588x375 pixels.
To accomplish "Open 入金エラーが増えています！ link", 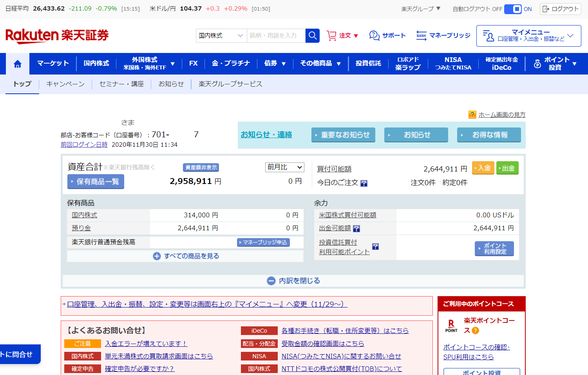I will click(x=146, y=344).
